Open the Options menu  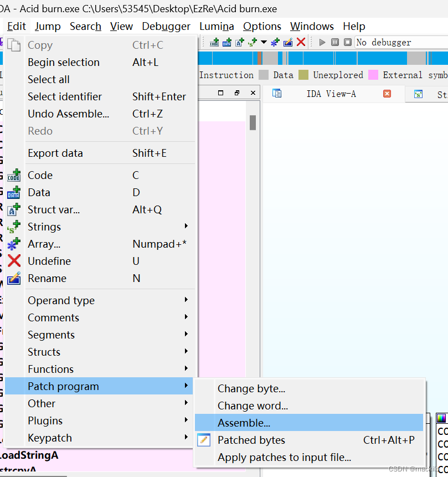click(x=262, y=27)
